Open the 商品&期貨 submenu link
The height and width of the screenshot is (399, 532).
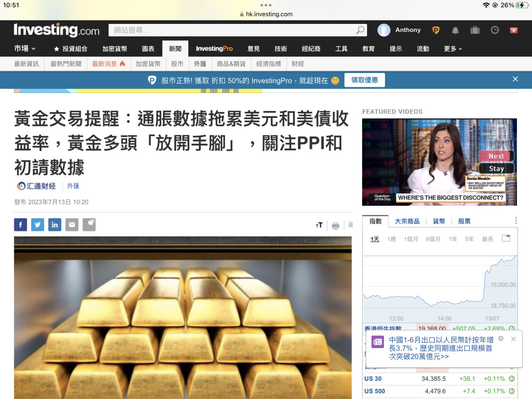coord(231,64)
